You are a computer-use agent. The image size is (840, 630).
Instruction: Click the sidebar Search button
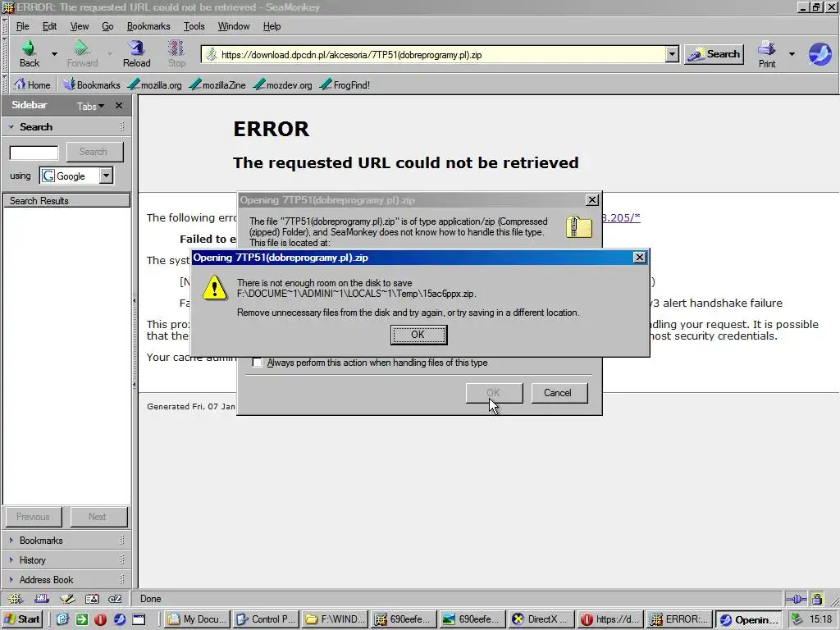point(94,152)
